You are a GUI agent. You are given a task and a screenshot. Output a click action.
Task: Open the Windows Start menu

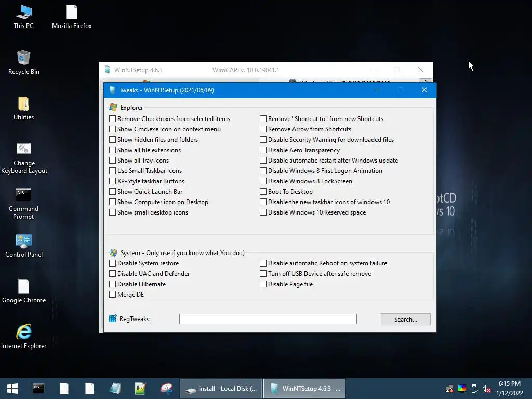tap(12, 389)
